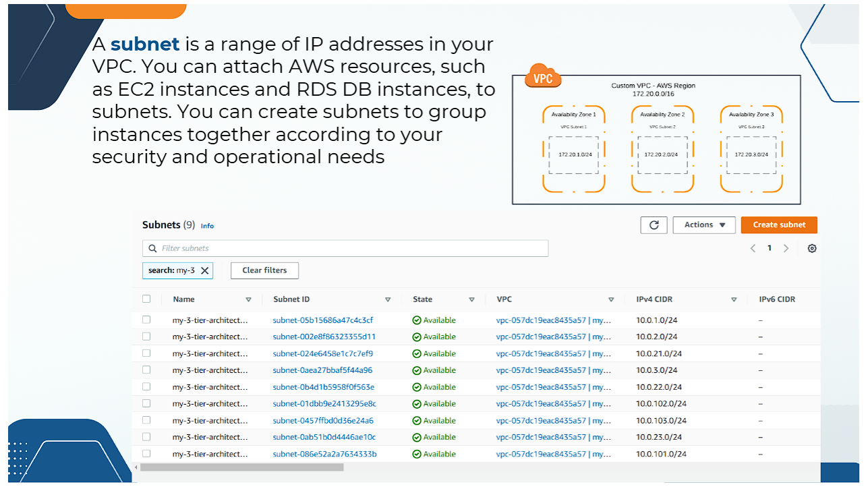Image resolution: width=868 pixels, height=495 pixels.
Task: Open subnet-086e52a2a7634333b link
Action: (325, 455)
